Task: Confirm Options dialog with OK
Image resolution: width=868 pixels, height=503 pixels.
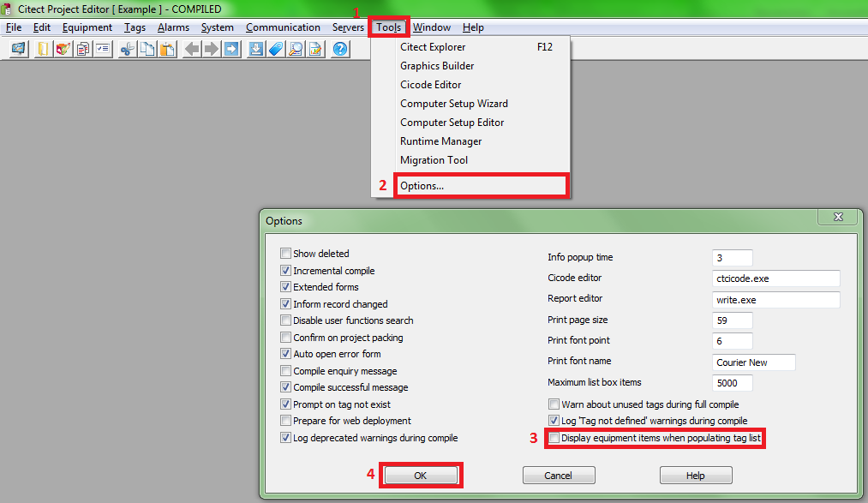Action: 421,476
